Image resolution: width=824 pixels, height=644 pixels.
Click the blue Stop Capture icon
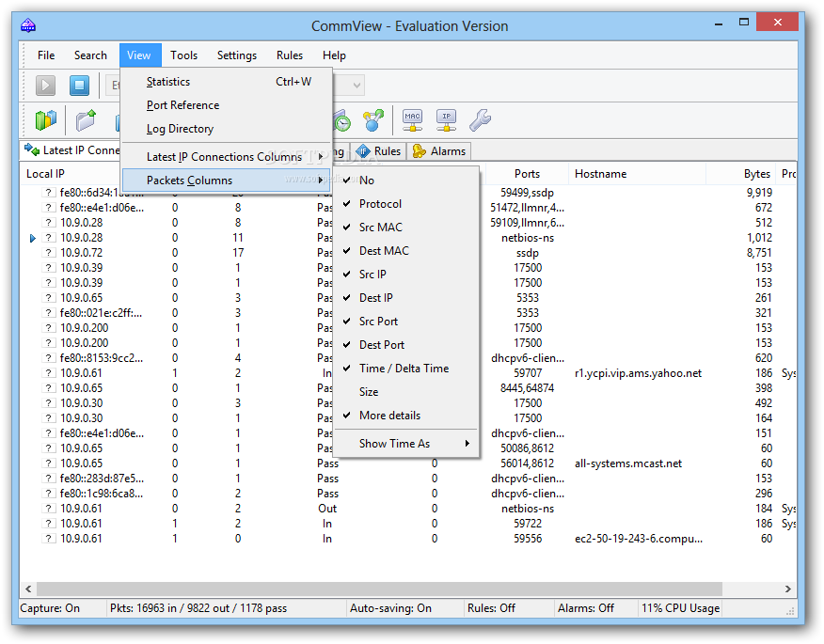(x=79, y=86)
